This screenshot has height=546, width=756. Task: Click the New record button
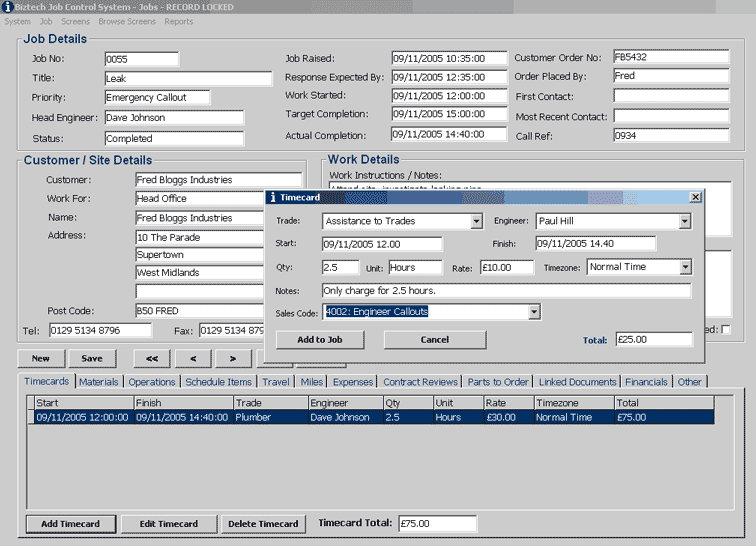41,358
